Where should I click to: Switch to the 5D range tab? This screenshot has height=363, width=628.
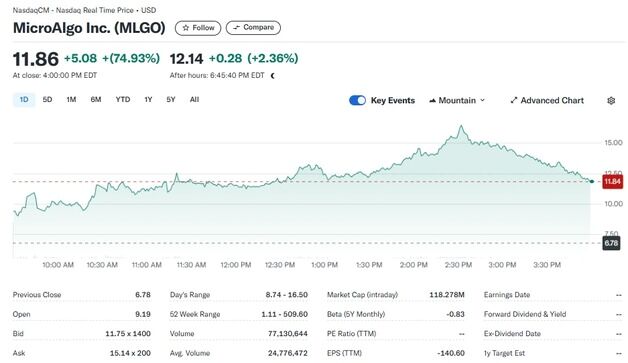pyautogui.click(x=47, y=100)
